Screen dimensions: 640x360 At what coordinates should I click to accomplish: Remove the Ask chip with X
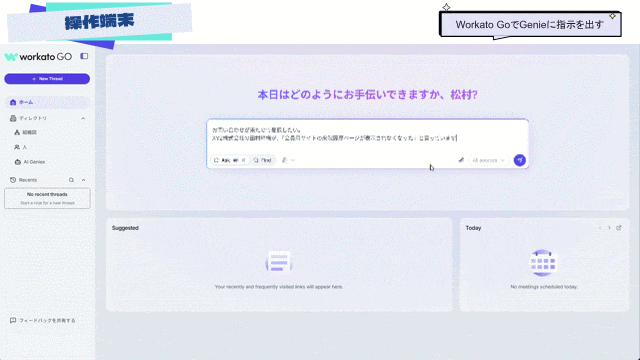click(x=244, y=160)
